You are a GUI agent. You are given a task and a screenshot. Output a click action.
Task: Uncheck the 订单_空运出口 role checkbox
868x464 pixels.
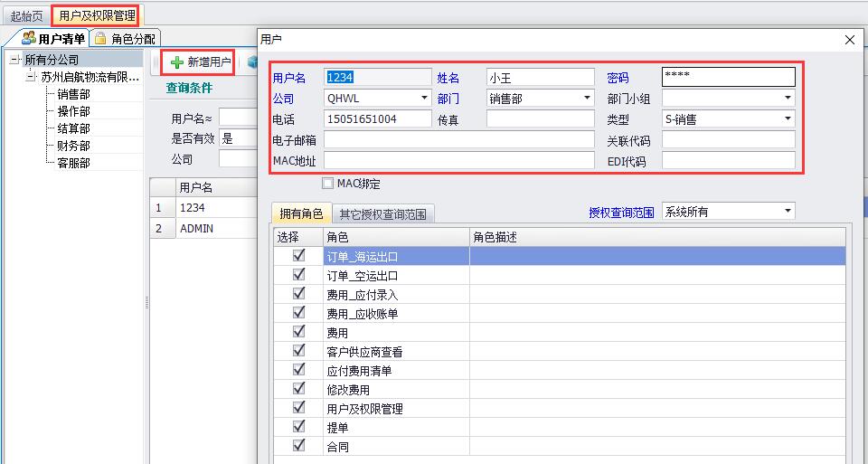click(x=299, y=274)
